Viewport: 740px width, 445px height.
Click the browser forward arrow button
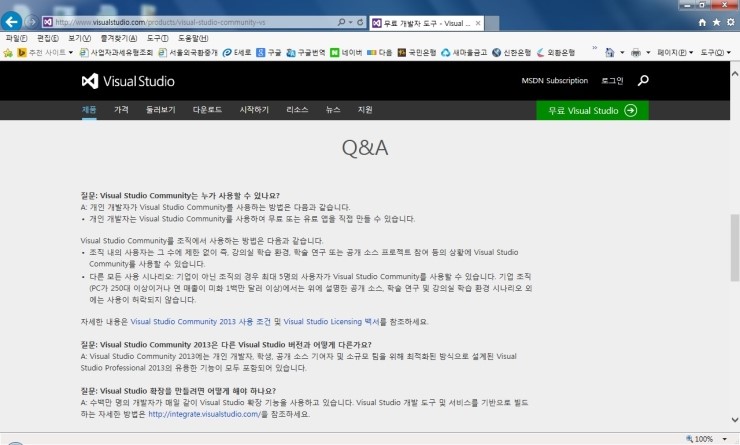(x=31, y=22)
